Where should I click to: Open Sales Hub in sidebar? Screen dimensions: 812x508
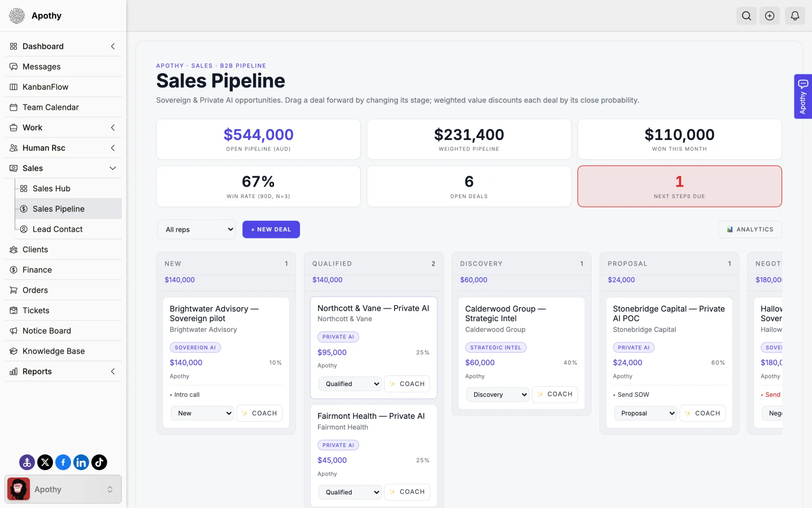68,188
